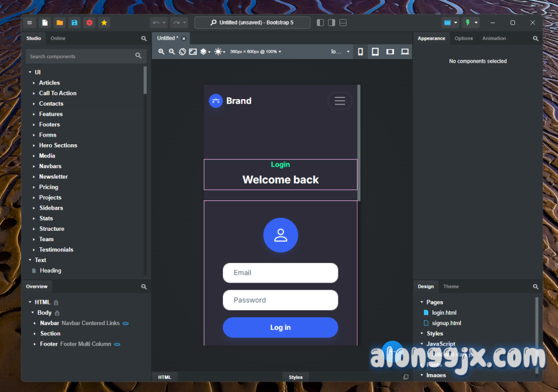This screenshot has width=558, height=392.
Task: Toggle the hamburger navbar menu in the preview
Action: [339, 101]
